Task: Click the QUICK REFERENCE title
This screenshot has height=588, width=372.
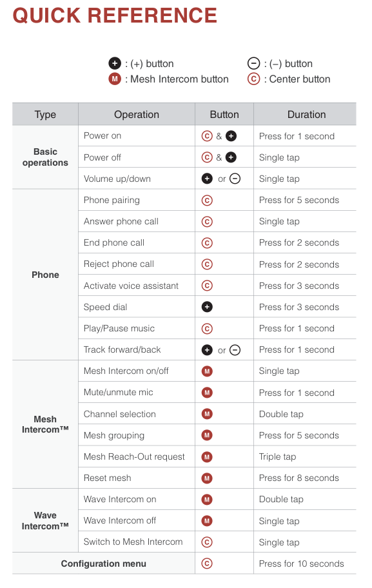Action: click(115, 15)
